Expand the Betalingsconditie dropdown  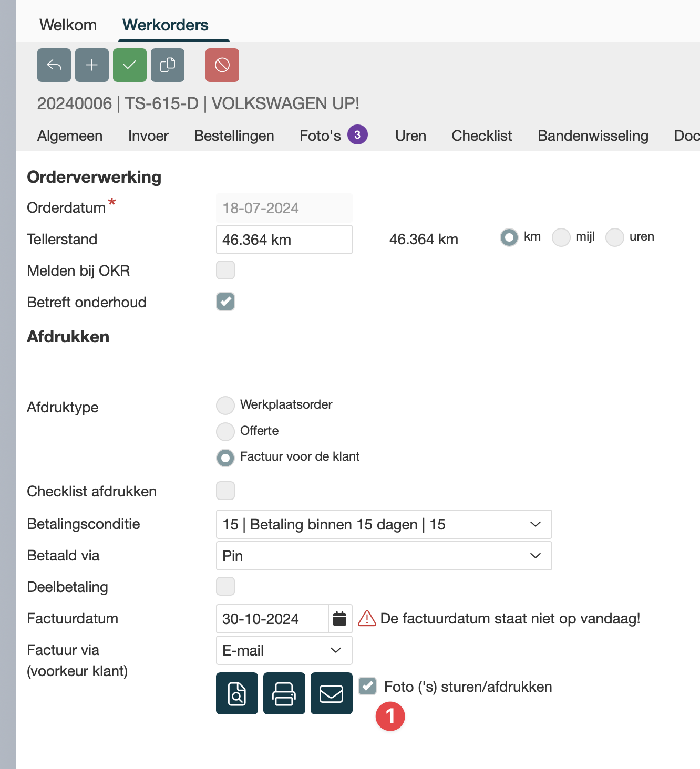click(384, 524)
